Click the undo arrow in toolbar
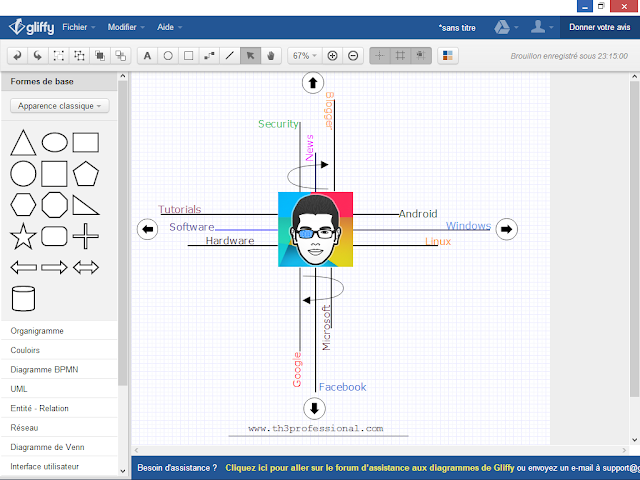Image resolution: width=640 pixels, height=480 pixels. point(17,56)
